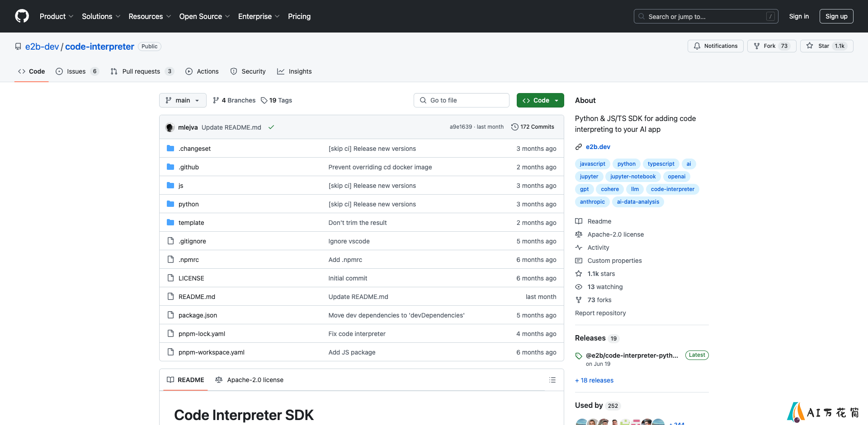This screenshot has height=425, width=868.
Task: Open the template folder icon
Action: pos(170,222)
